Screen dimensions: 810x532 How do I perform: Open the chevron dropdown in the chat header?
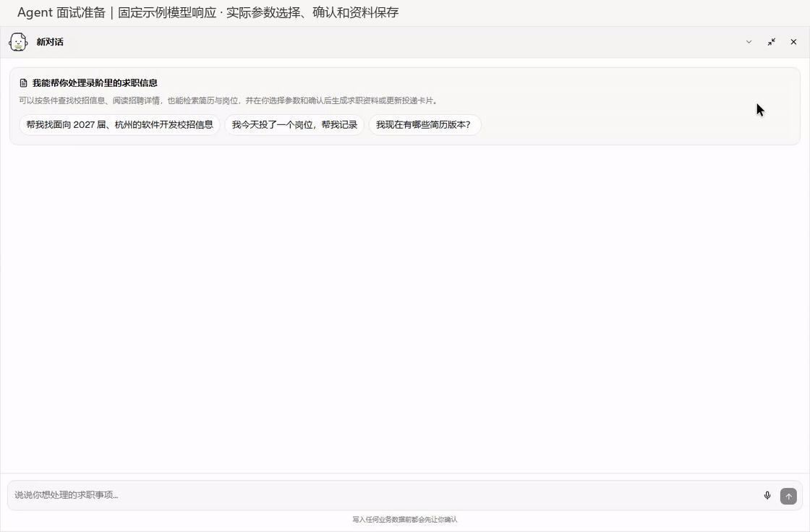tap(749, 42)
